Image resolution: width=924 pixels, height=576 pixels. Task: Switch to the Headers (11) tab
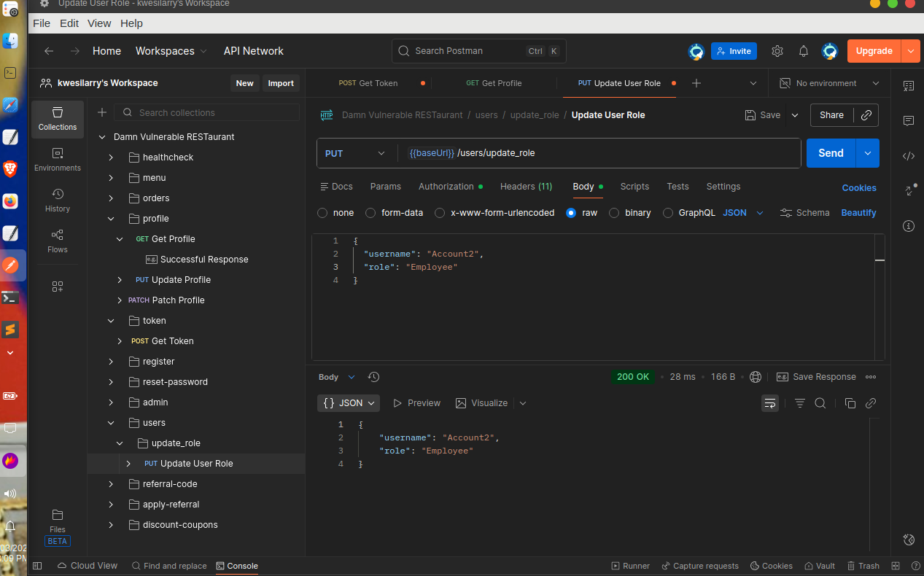tap(526, 187)
